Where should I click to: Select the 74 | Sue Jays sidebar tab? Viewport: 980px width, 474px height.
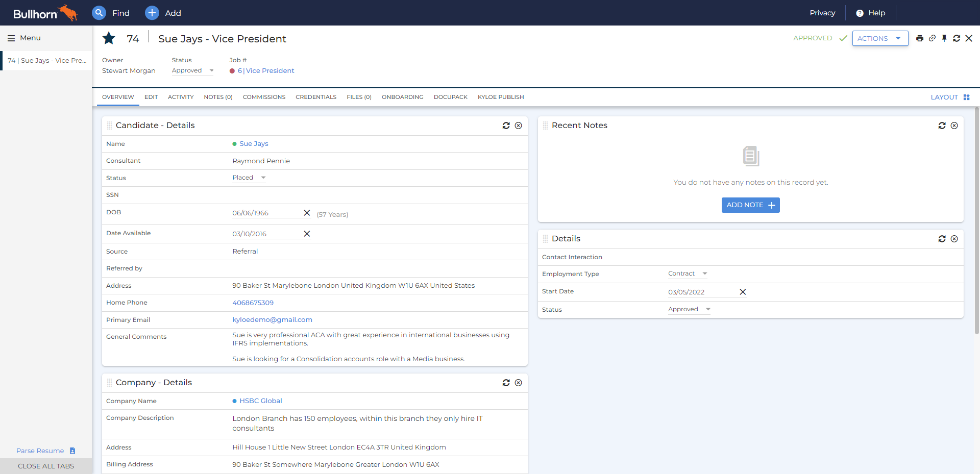click(x=47, y=61)
